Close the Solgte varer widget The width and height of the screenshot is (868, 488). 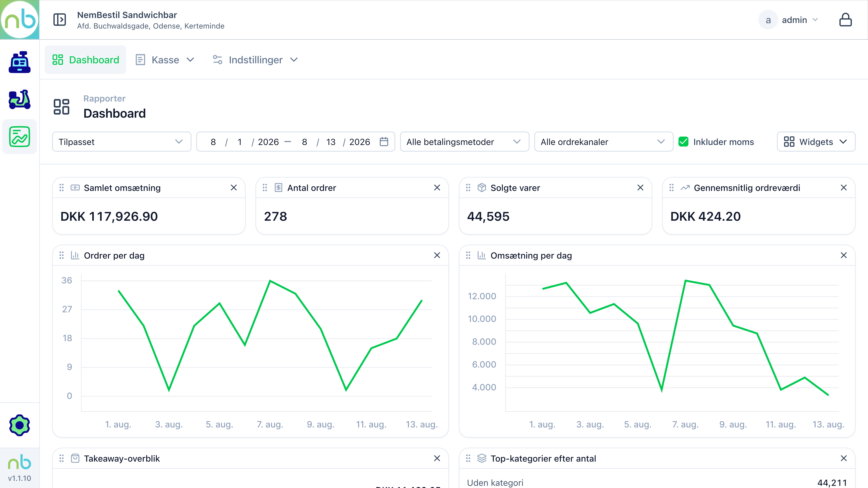click(x=640, y=188)
